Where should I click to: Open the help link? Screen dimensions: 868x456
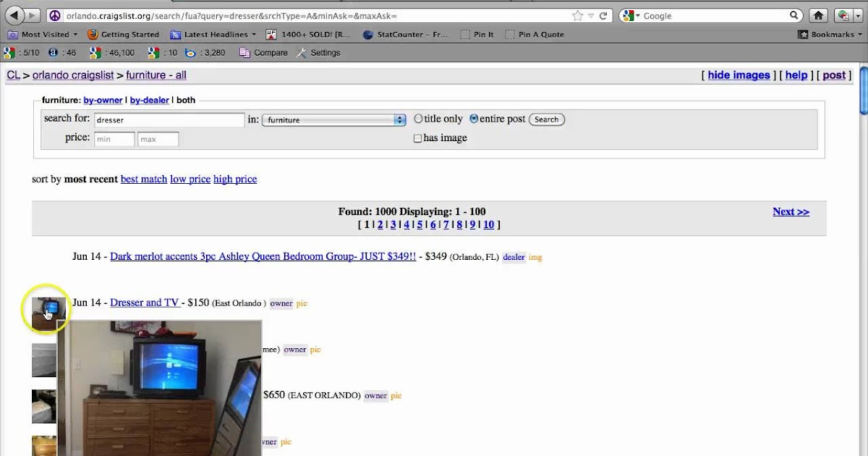click(796, 75)
